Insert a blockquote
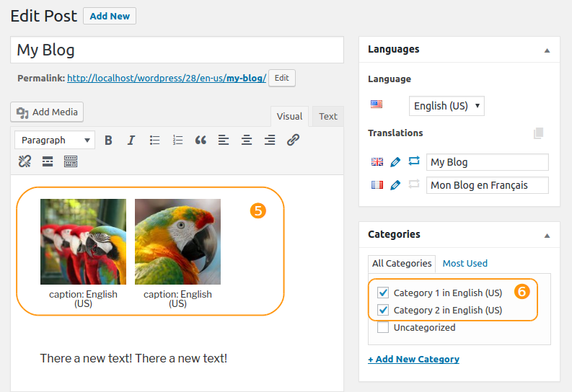The height and width of the screenshot is (392, 572). [x=201, y=141]
